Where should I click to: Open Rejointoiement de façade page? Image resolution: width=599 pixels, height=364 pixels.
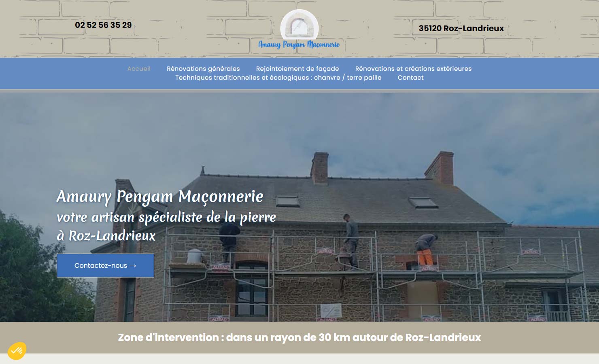click(x=297, y=69)
